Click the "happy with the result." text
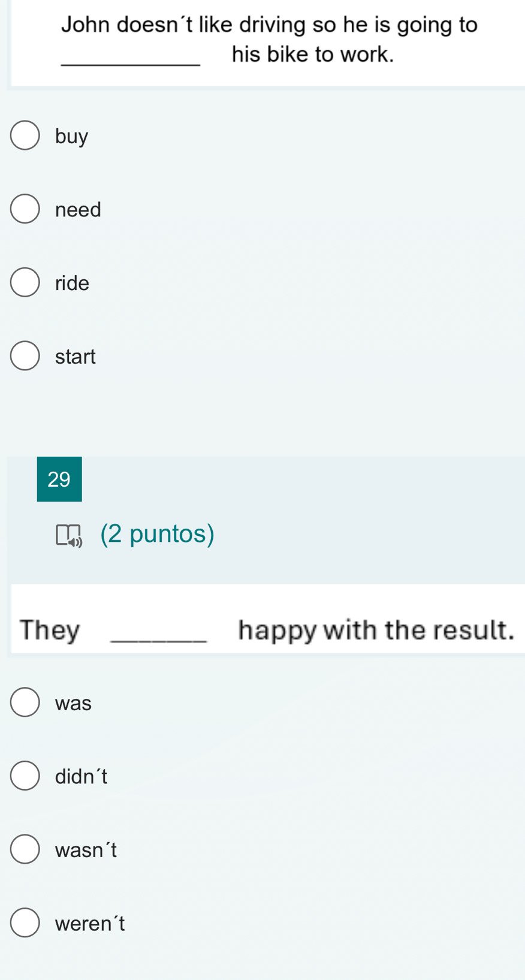 tap(376, 630)
